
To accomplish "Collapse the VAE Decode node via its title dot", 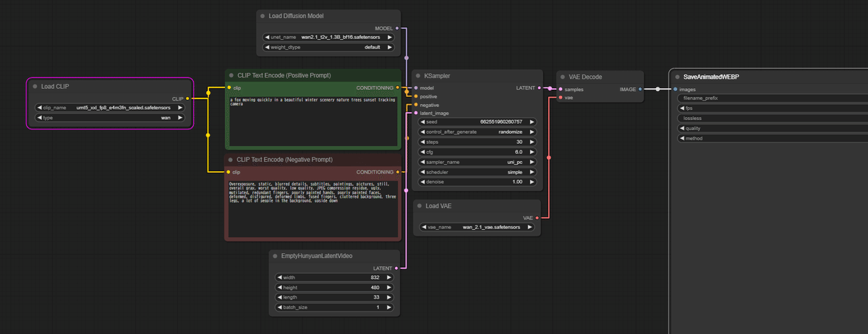I will pyautogui.click(x=563, y=77).
